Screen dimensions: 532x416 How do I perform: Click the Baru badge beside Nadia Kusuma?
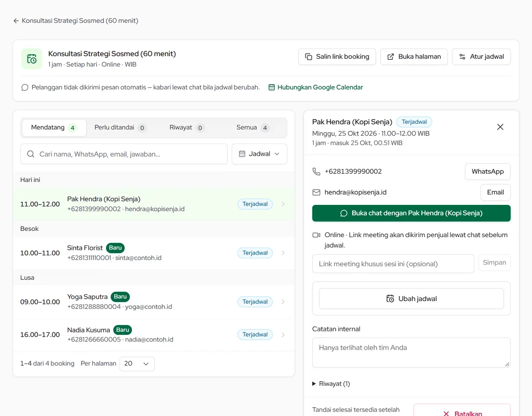[x=123, y=330]
